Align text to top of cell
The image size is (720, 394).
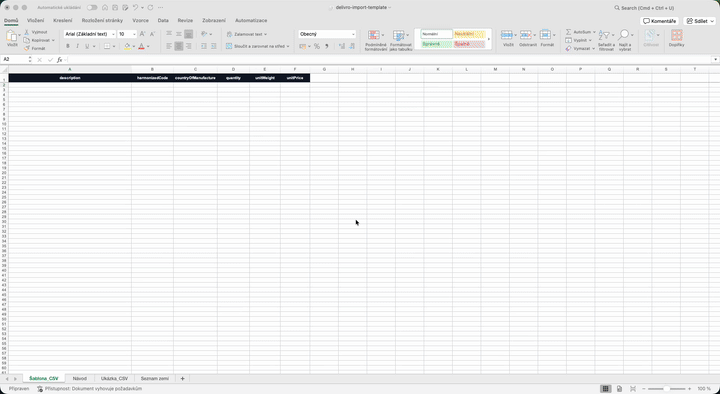pos(169,34)
